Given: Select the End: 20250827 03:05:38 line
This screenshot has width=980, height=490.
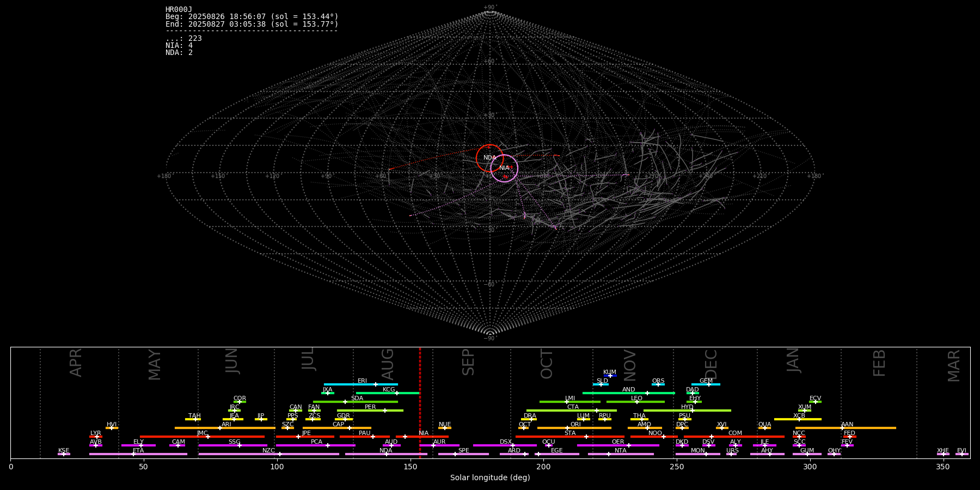Looking at the screenshot, I should click(x=252, y=24).
